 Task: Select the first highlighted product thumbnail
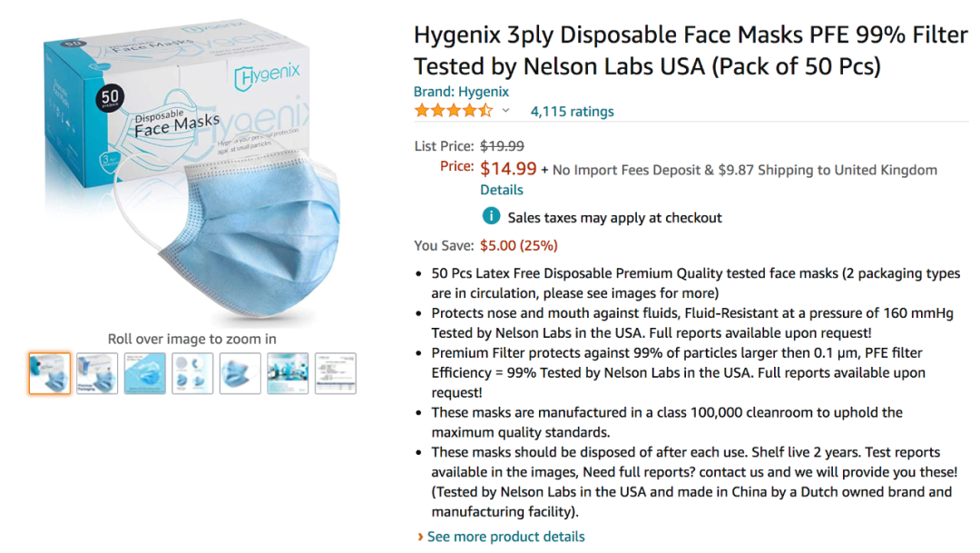coord(49,373)
